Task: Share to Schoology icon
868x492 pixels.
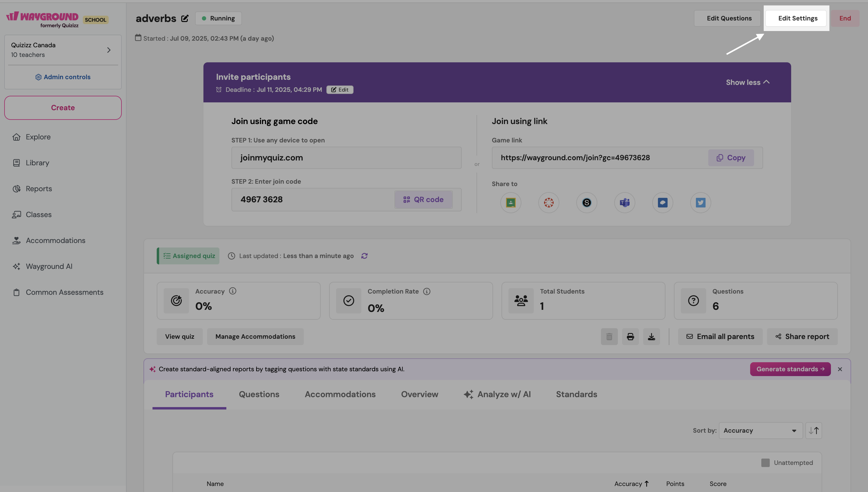Action: click(x=586, y=202)
